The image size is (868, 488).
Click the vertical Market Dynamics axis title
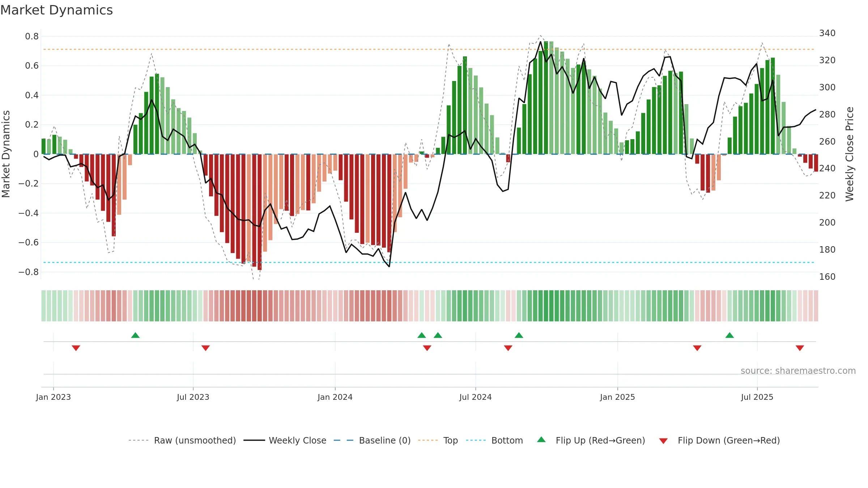(x=6, y=154)
